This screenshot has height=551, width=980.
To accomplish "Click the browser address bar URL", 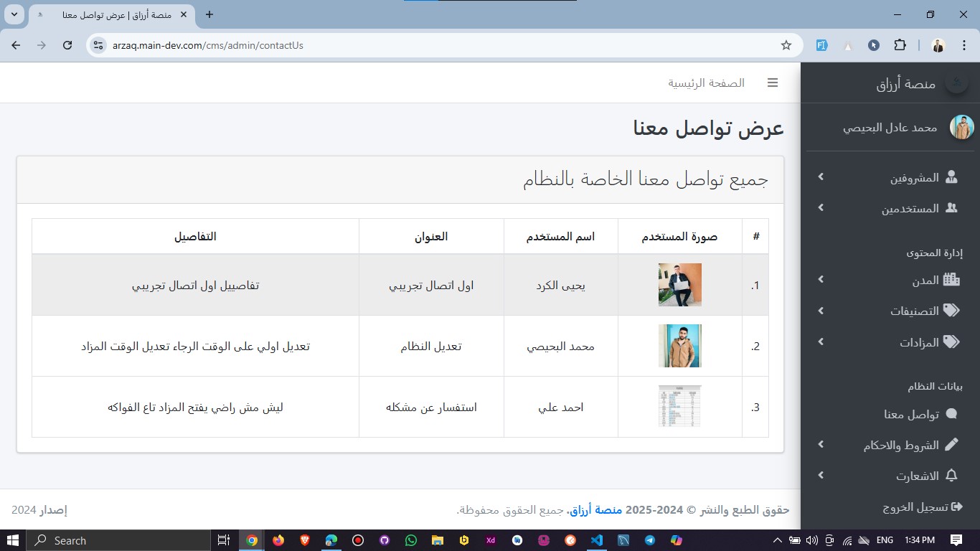I will click(x=208, y=45).
